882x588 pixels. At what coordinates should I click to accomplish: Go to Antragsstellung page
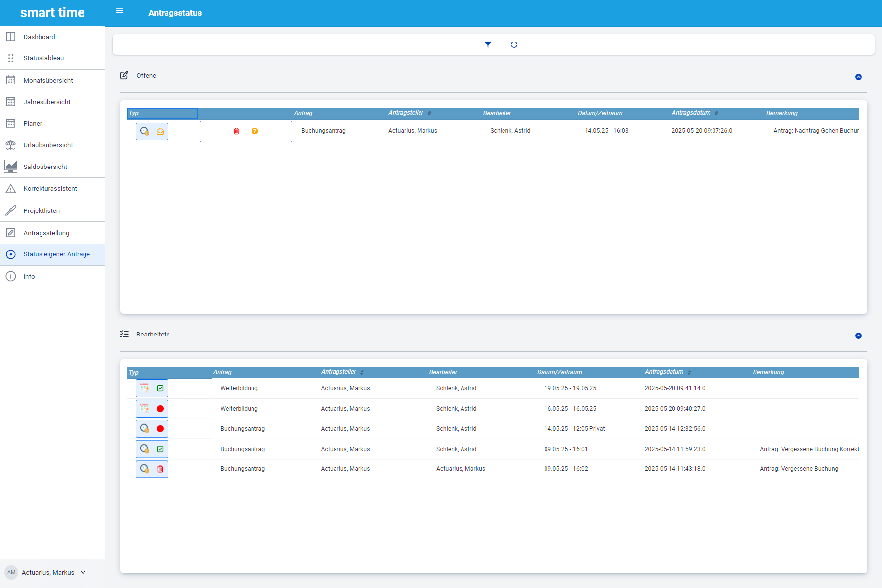coord(46,233)
